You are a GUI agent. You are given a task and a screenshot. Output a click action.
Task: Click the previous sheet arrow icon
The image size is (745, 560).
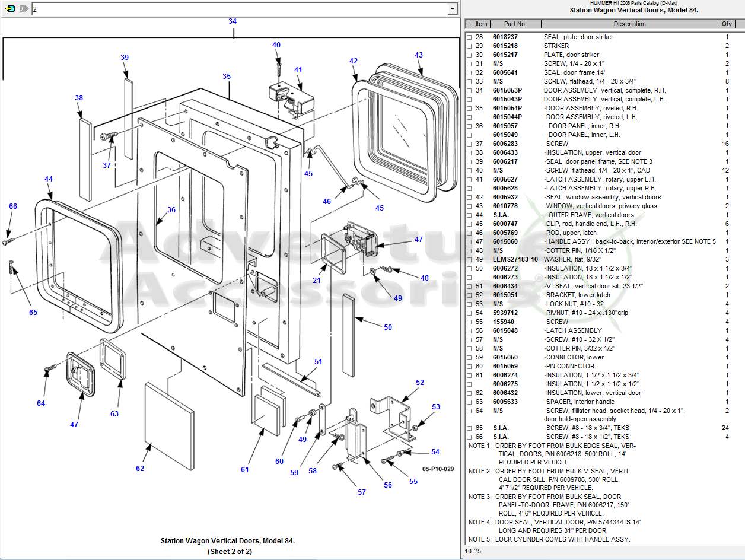9,9
